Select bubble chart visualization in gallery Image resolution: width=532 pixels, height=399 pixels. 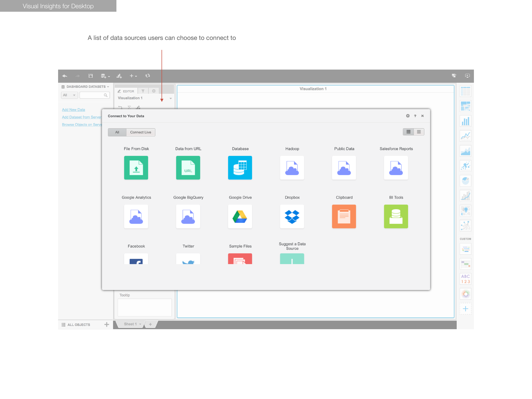465,166
